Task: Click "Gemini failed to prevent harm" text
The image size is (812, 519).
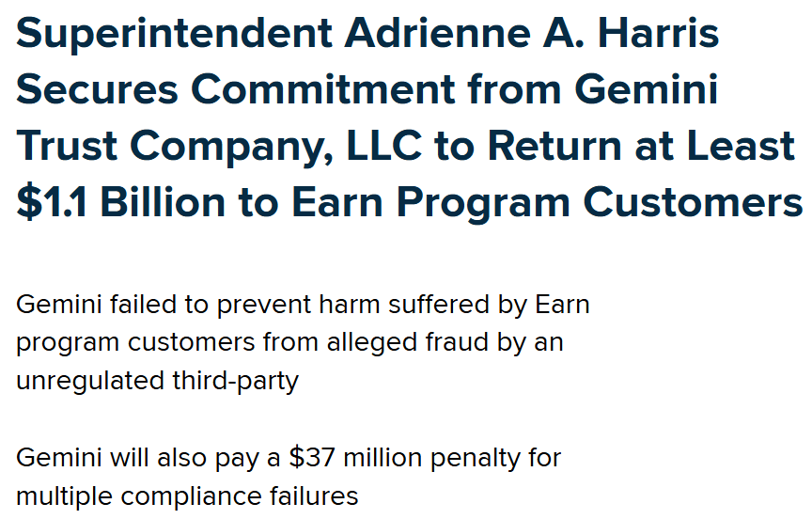Action: point(197,305)
